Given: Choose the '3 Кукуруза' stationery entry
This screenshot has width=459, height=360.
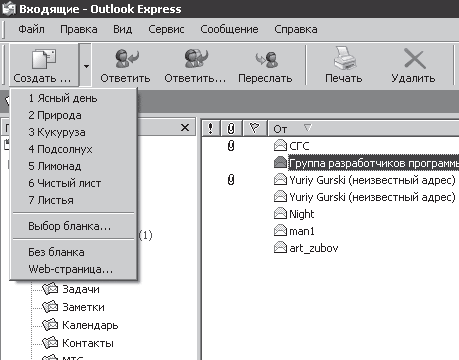Looking at the screenshot, I should coord(57,132).
